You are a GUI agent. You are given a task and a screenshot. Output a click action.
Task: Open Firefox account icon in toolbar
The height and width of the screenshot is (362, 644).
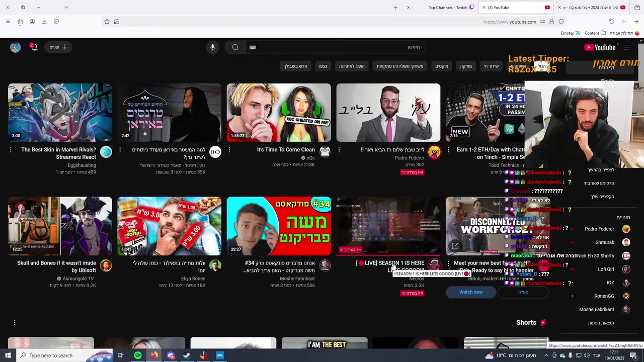(x=32, y=22)
